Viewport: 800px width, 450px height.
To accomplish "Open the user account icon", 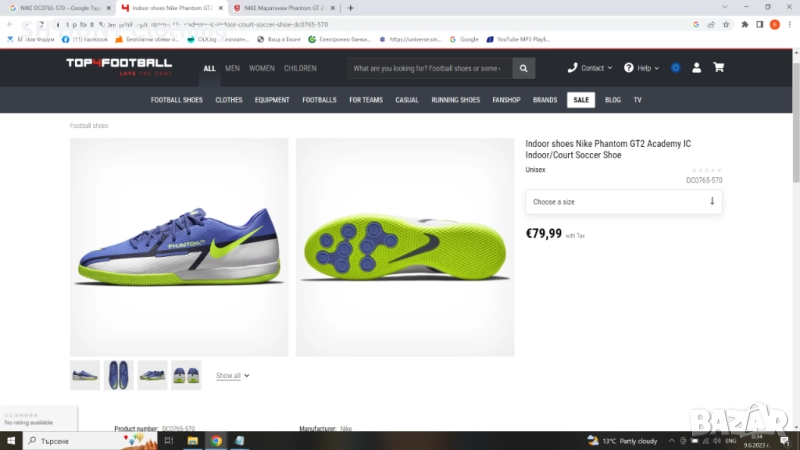I will coord(697,68).
